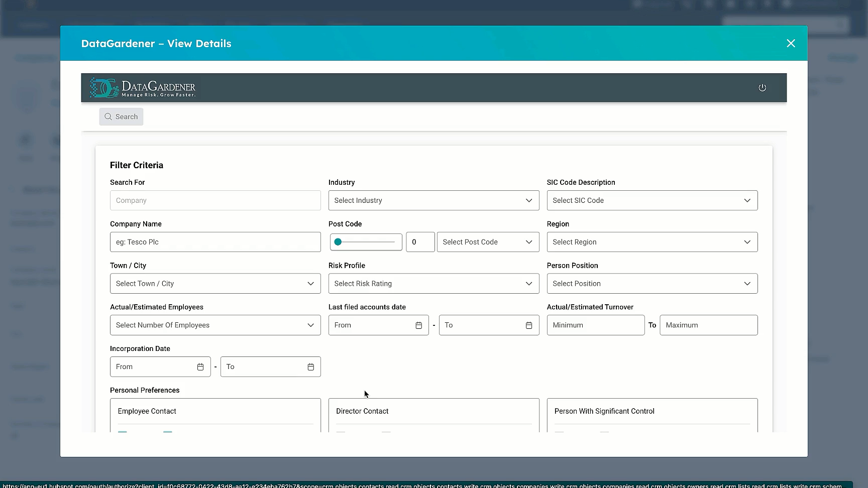Open calendar for Last filed accounts To date
The height and width of the screenshot is (488, 868).
coord(528,325)
